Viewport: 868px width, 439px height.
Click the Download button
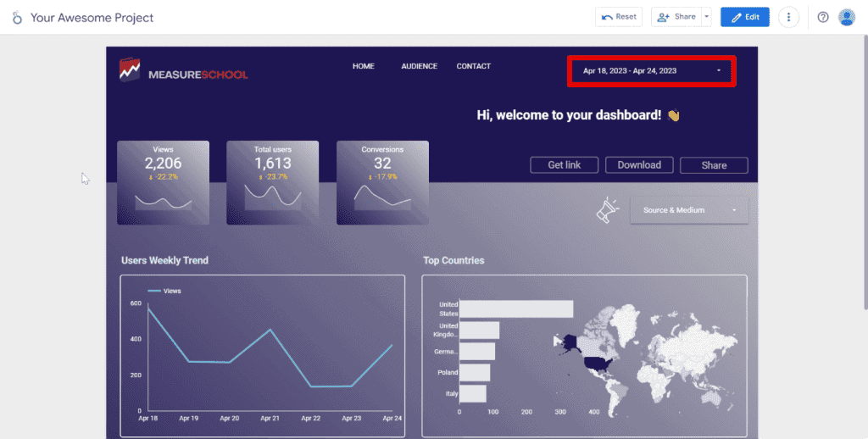point(639,165)
